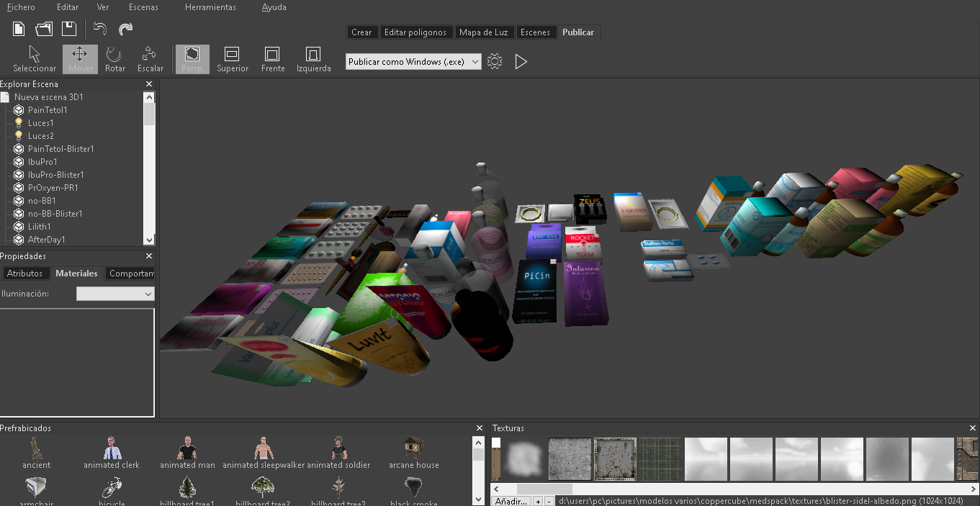Select the Publicar tab

pos(578,32)
